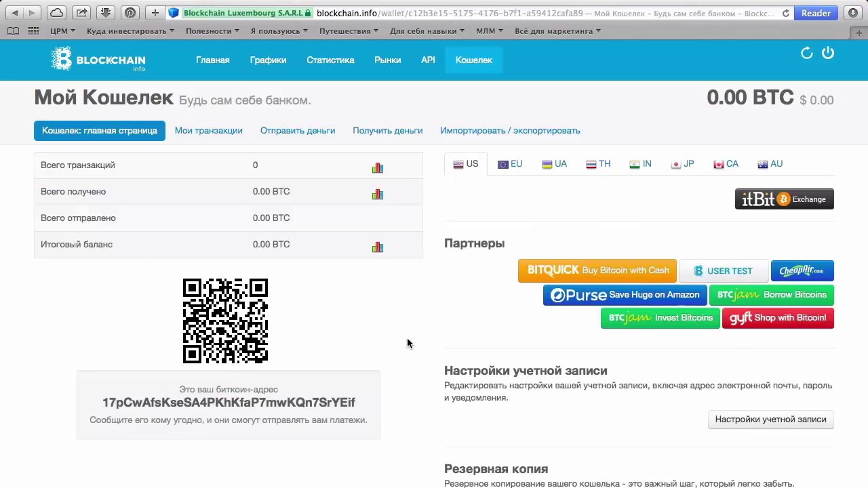The image size is (868, 488).
Task: Switch to Получить деньги tab
Action: point(387,131)
